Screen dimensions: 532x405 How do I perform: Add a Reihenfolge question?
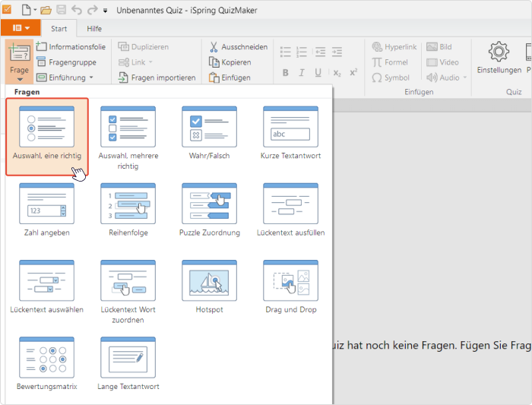128,210
